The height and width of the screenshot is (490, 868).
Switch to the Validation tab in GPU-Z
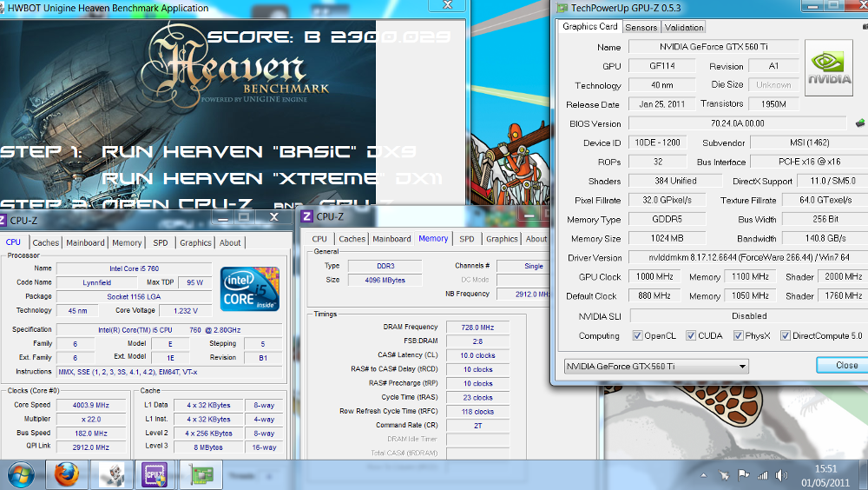pyautogui.click(x=684, y=27)
